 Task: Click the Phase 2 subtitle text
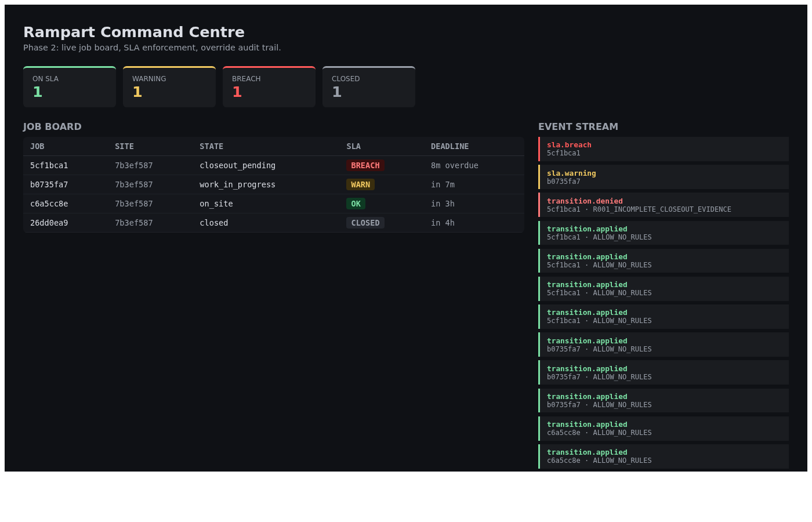152,48
